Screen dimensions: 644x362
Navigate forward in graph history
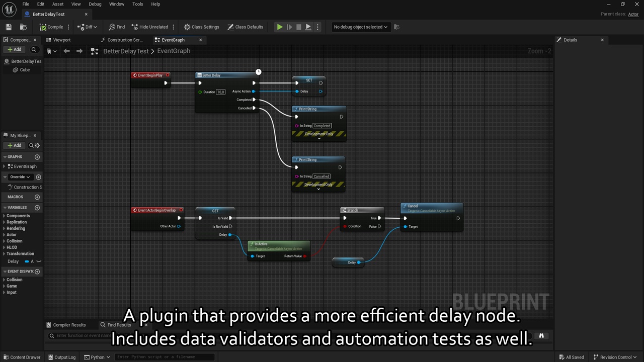[x=79, y=51]
